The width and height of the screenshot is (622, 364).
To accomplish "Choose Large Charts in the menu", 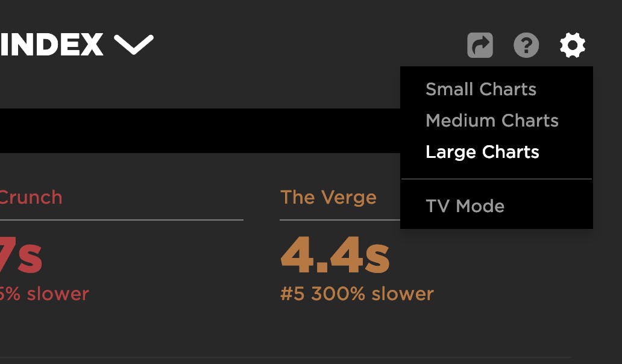I will 482,152.
